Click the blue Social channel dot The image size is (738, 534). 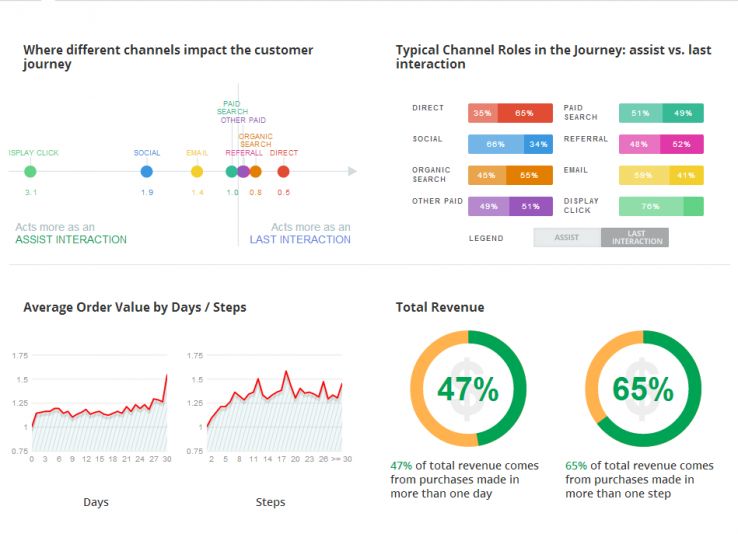click(x=147, y=172)
